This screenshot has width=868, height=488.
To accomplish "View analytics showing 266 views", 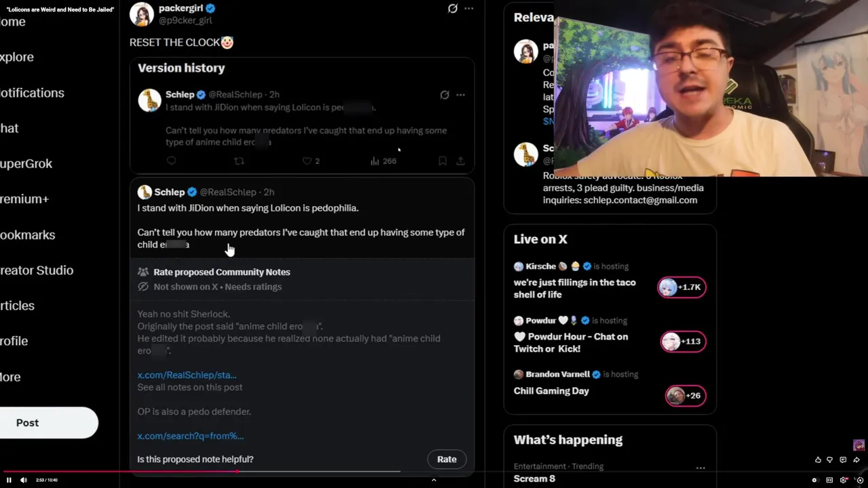I will coord(383,161).
